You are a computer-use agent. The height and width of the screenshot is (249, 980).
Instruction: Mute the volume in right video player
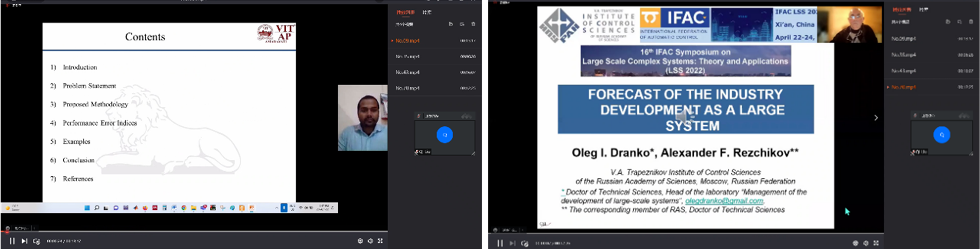coord(866,243)
